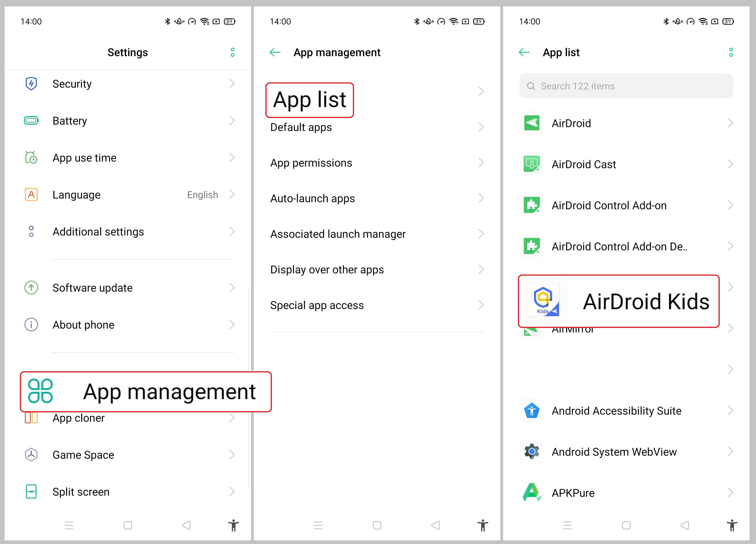The image size is (756, 544).
Task: Open chevron beside Special app access
Action: 481,305
